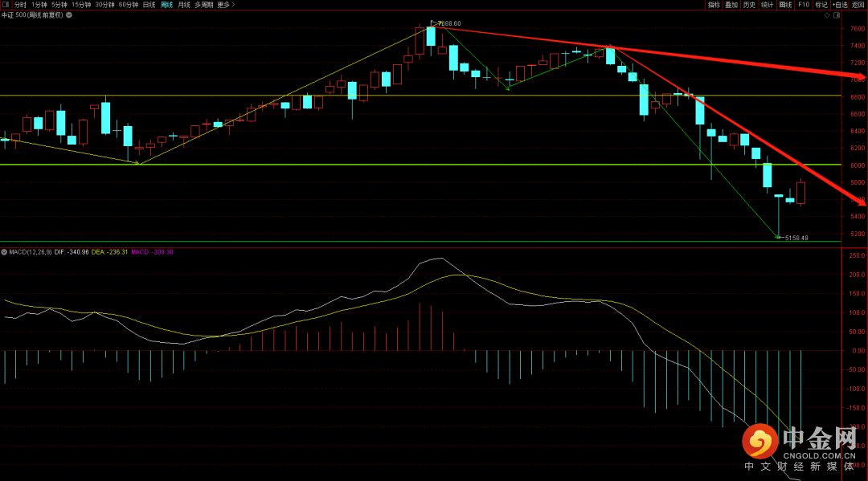Click the 6000 price axis label
This screenshot has width=868, height=481.
coord(858,165)
